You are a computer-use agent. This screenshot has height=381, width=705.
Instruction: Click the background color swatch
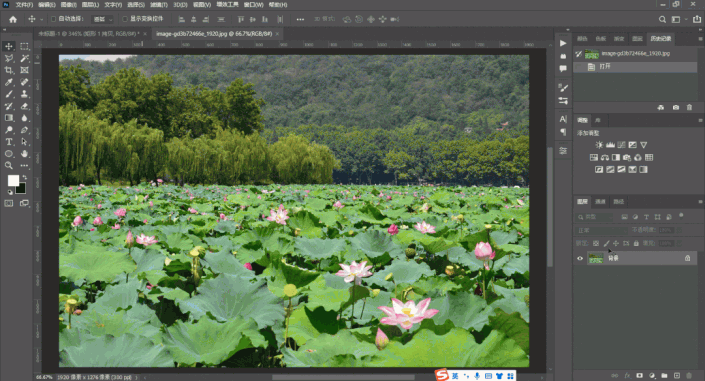(x=21, y=189)
